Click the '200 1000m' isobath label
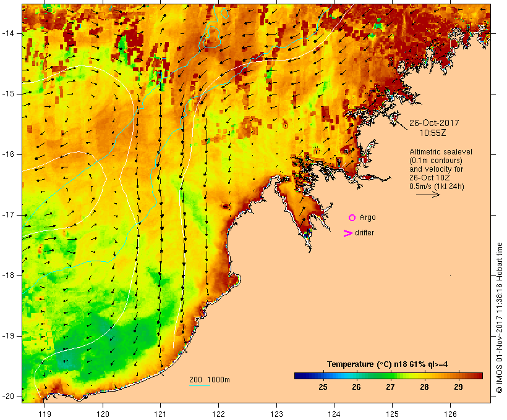This screenshot has width=507, height=420. pyautogui.click(x=210, y=380)
